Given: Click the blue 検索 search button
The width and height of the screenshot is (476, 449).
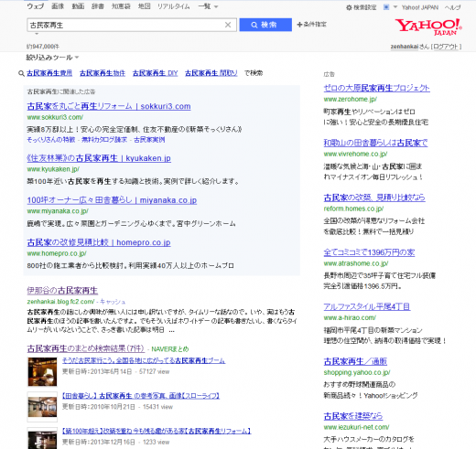Looking at the screenshot, I should point(265,25).
